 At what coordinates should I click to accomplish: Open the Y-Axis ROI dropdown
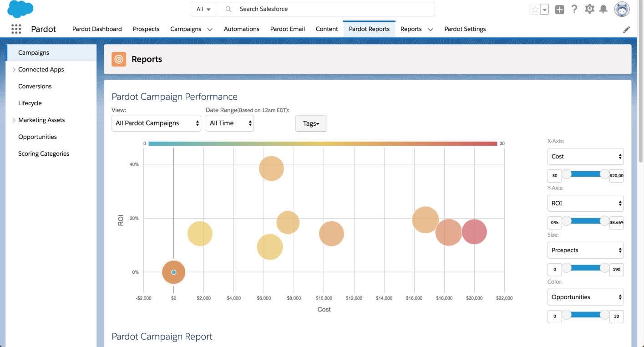click(x=585, y=203)
